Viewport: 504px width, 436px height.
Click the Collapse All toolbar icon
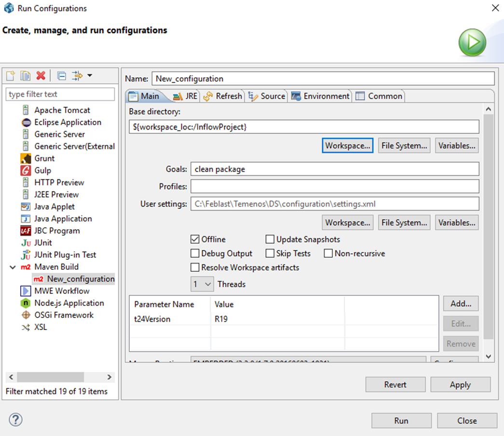61,76
